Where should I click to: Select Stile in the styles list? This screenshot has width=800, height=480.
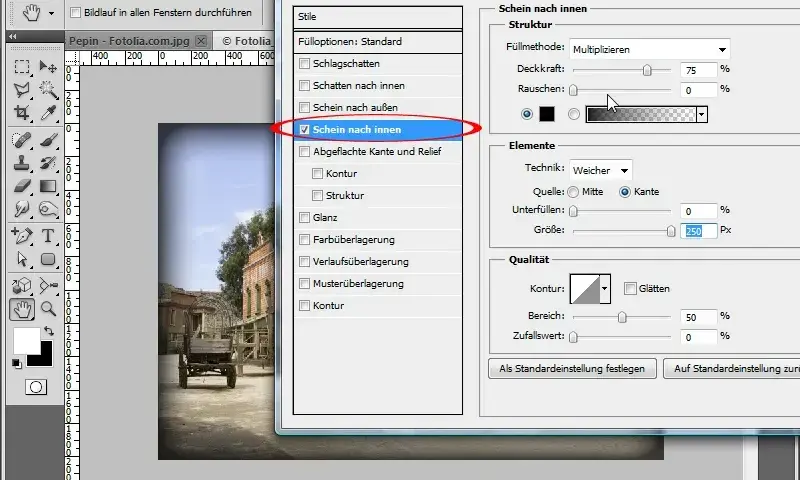point(378,17)
